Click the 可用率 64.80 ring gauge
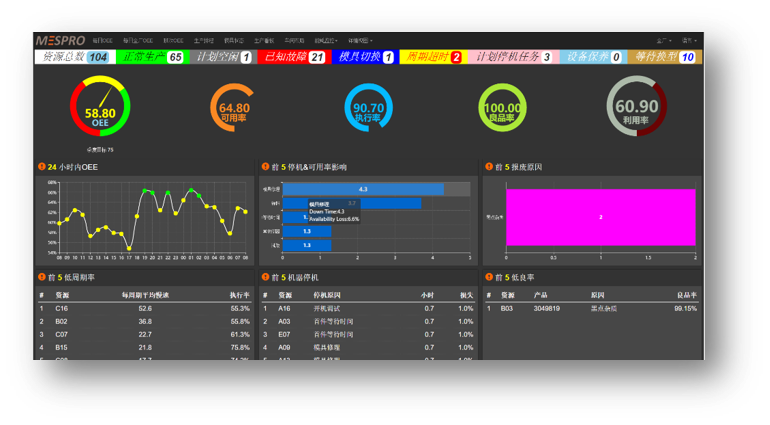770x425 pixels. (234, 108)
